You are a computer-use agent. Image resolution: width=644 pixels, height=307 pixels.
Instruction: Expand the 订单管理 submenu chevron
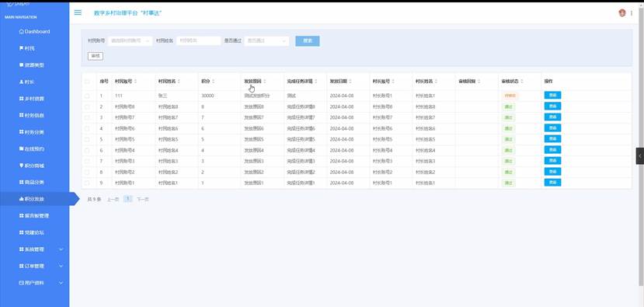61,267
